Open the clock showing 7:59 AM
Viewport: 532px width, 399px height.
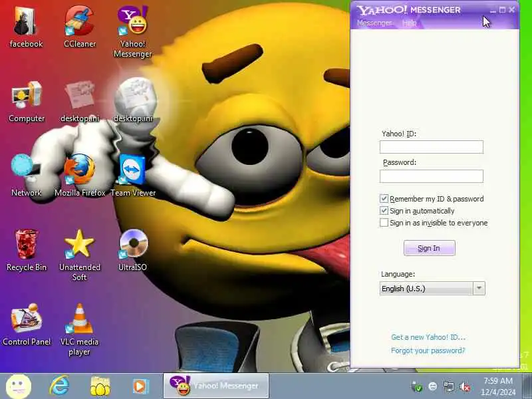498,386
